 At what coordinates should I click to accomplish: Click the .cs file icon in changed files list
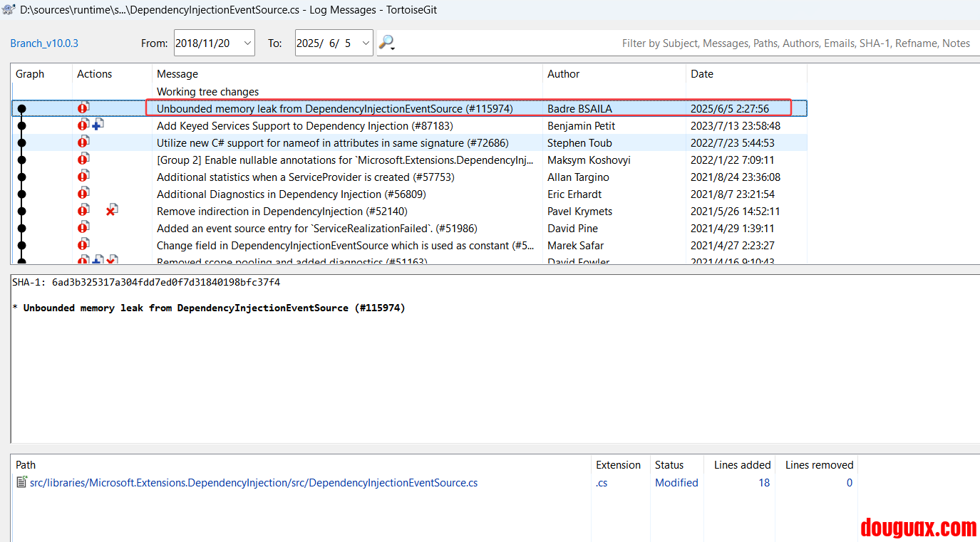click(21, 483)
